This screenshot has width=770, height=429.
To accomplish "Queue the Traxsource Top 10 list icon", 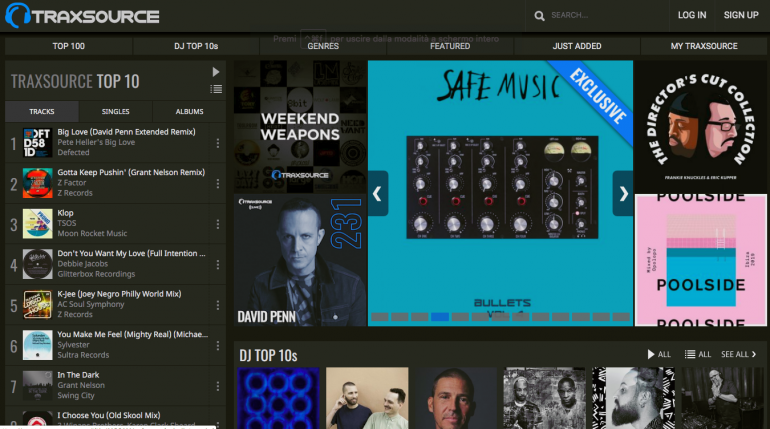I will (216, 89).
